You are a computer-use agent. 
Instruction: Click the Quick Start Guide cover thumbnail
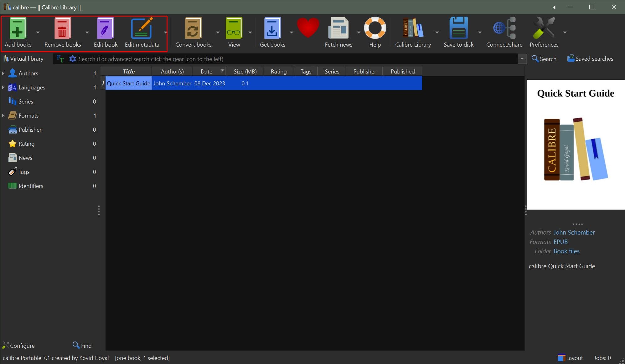[x=576, y=144]
